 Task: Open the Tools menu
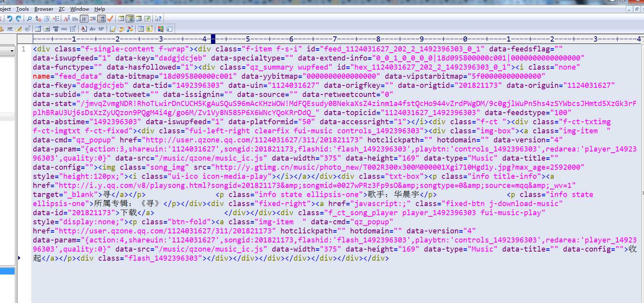23,9
